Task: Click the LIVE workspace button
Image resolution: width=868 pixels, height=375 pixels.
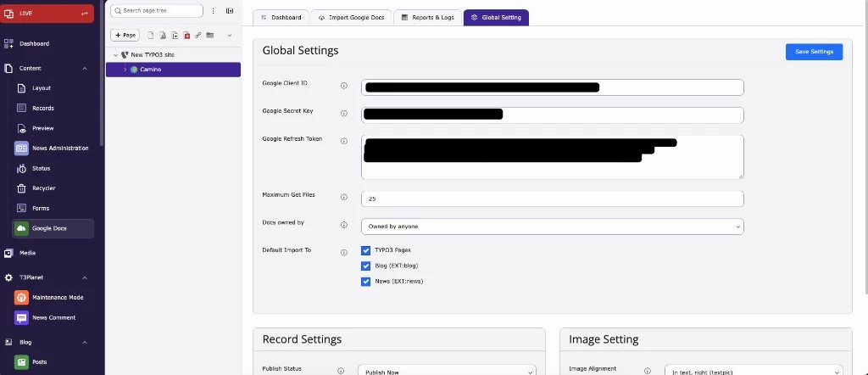Action: (x=47, y=14)
